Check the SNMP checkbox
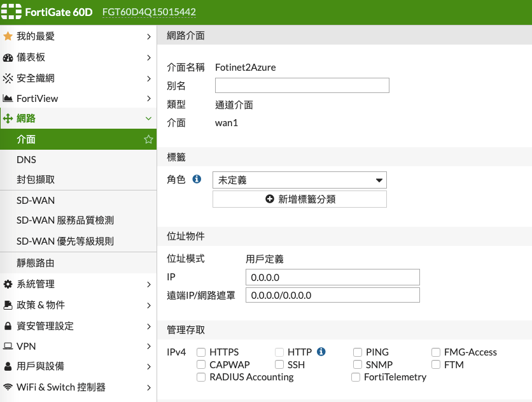The width and height of the screenshot is (532, 402). click(x=357, y=364)
